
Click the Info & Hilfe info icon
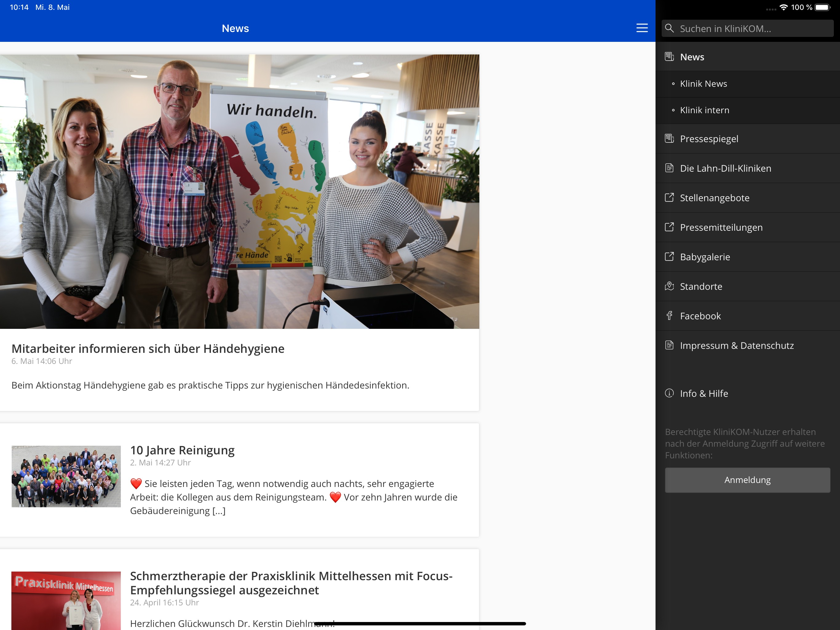pyautogui.click(x=669, y=393)
